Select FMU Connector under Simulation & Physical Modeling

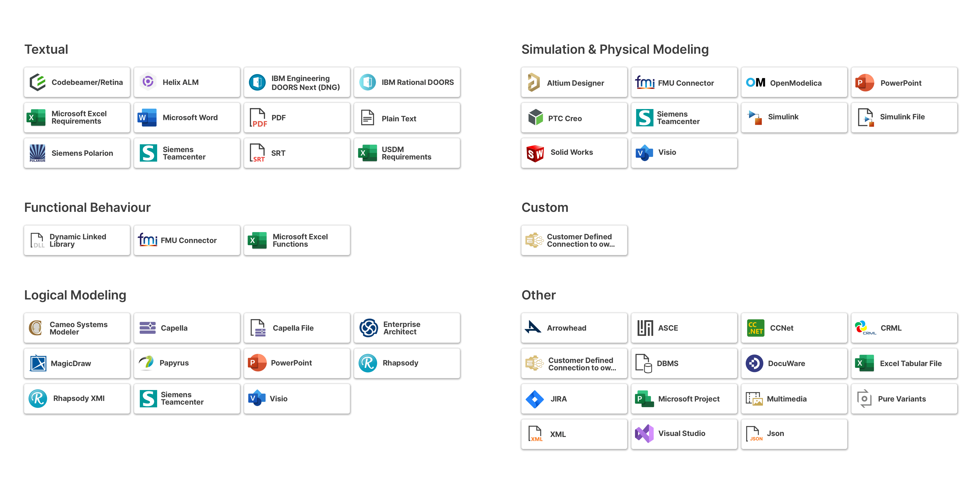[684, 82]
